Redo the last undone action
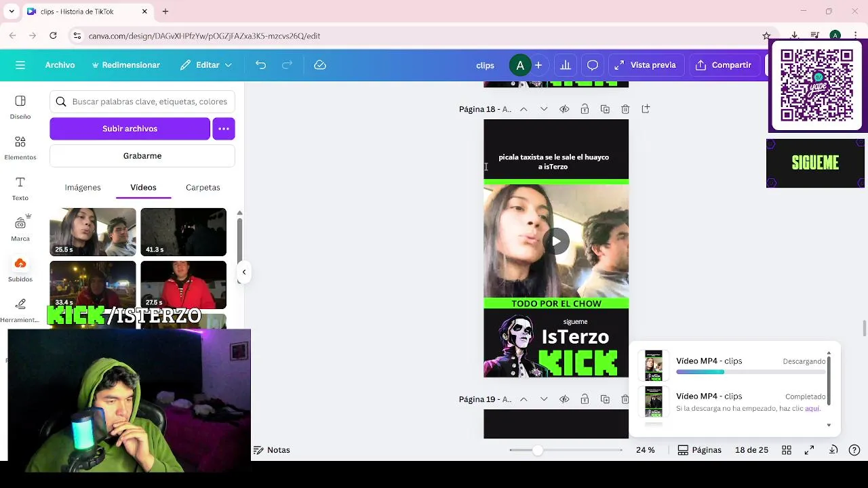This screenshot has height=488, width=868. (x=287, y=65)
